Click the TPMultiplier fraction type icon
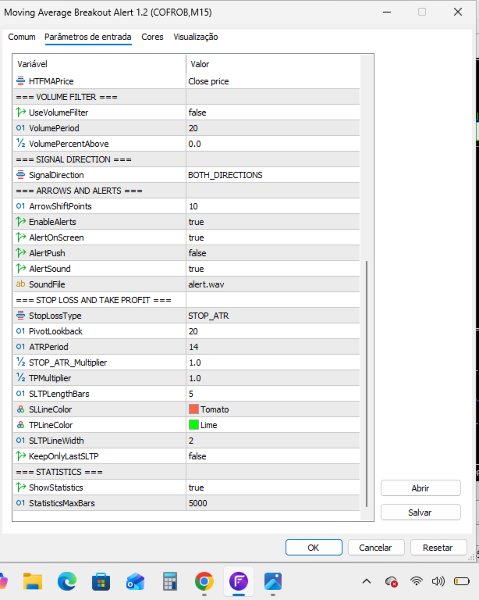479x600 pixels. click(21, 378)
